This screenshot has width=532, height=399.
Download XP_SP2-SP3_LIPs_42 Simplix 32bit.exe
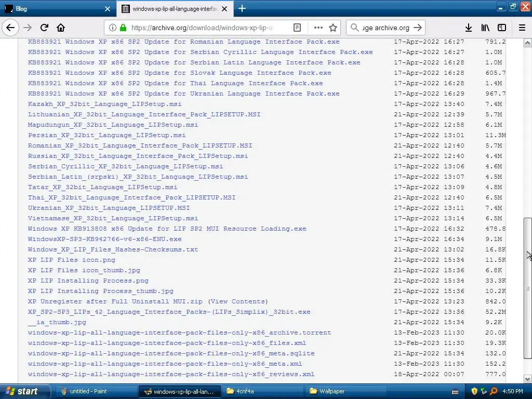click(x=169, y=312)
